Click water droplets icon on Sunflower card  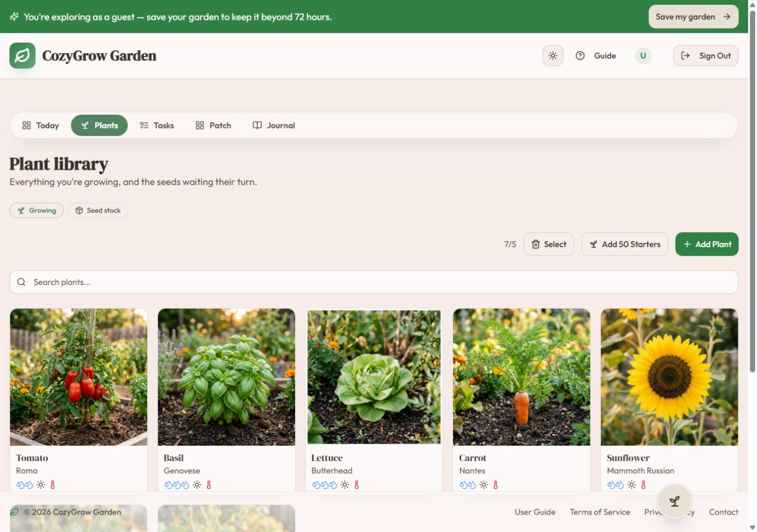(615, 485)
